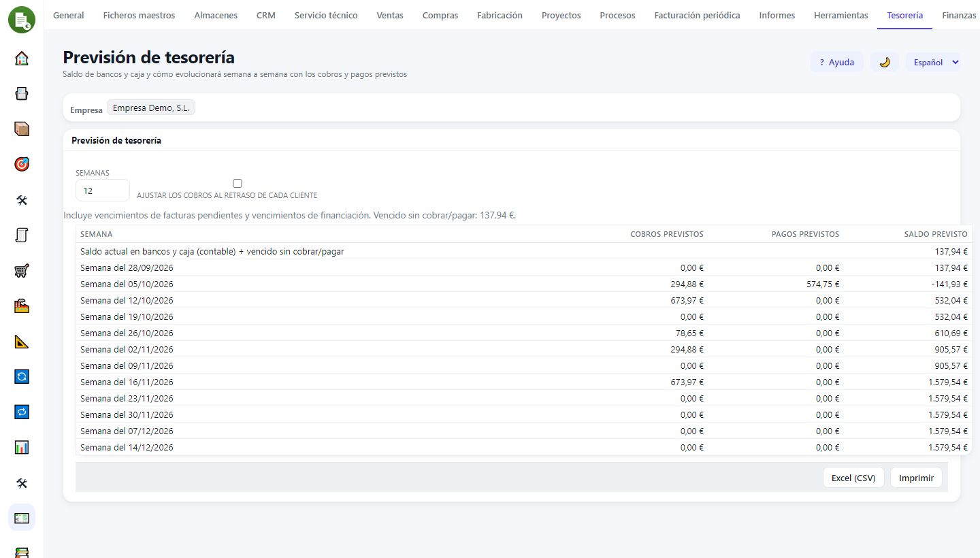980x558 pixels.
Task: Open the target dartboard CRM icon
Action: point(22,164)
